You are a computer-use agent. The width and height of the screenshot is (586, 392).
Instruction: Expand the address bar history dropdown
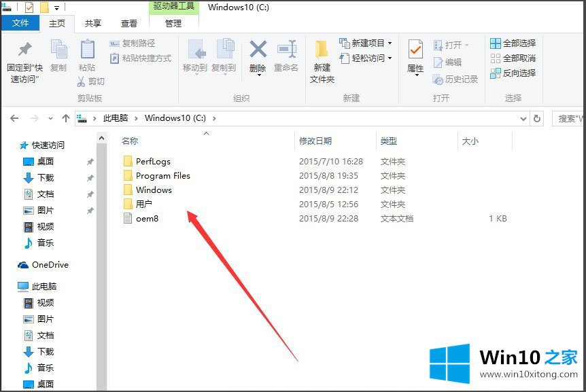523,119
